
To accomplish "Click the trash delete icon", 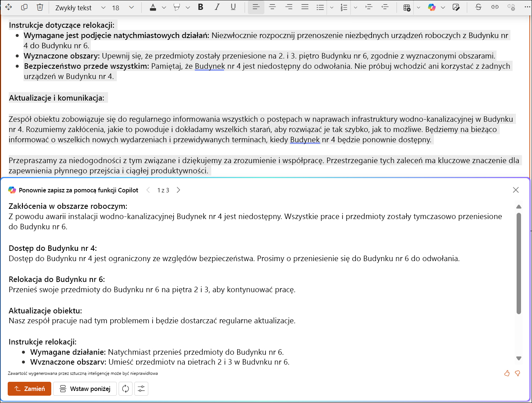I will (40, 7).
